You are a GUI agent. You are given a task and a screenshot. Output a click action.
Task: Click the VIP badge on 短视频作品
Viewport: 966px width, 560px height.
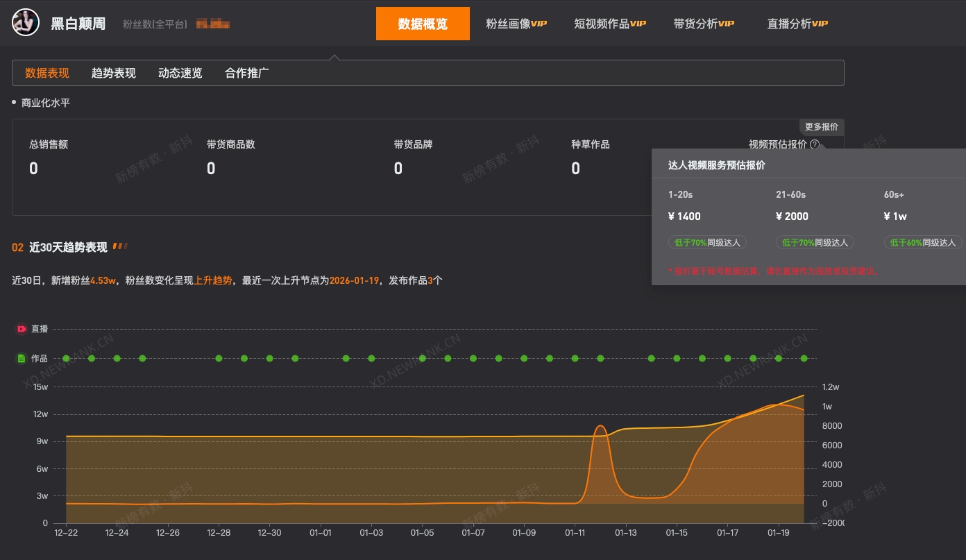(638, 24)
